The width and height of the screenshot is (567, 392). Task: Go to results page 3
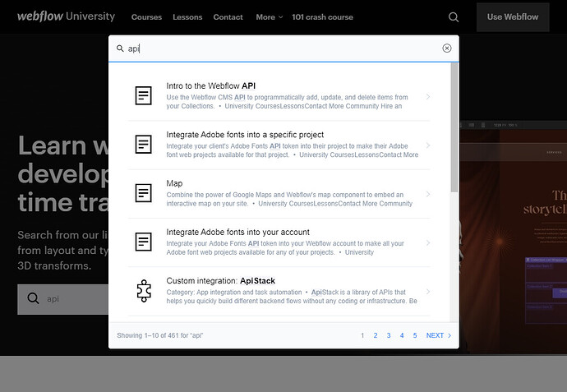[x=389, y=335]
